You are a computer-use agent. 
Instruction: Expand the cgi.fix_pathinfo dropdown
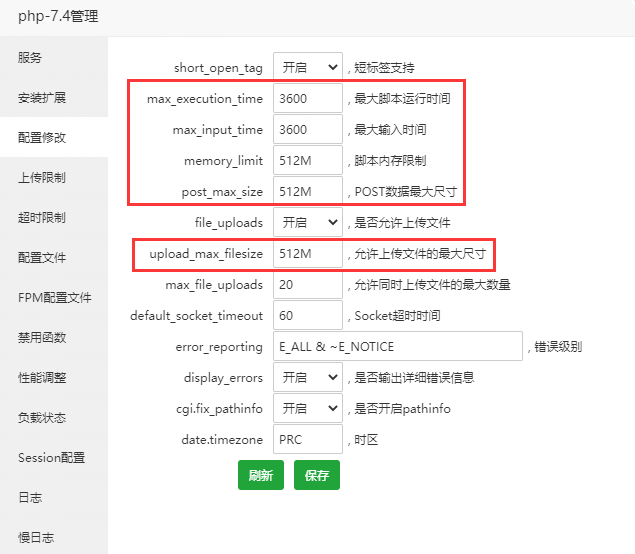307,408
